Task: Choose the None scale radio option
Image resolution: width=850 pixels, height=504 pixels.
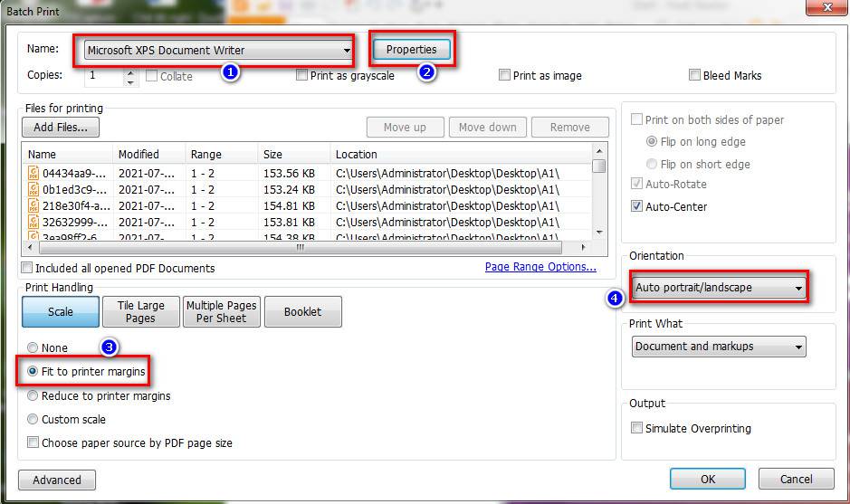Action: 33,347
